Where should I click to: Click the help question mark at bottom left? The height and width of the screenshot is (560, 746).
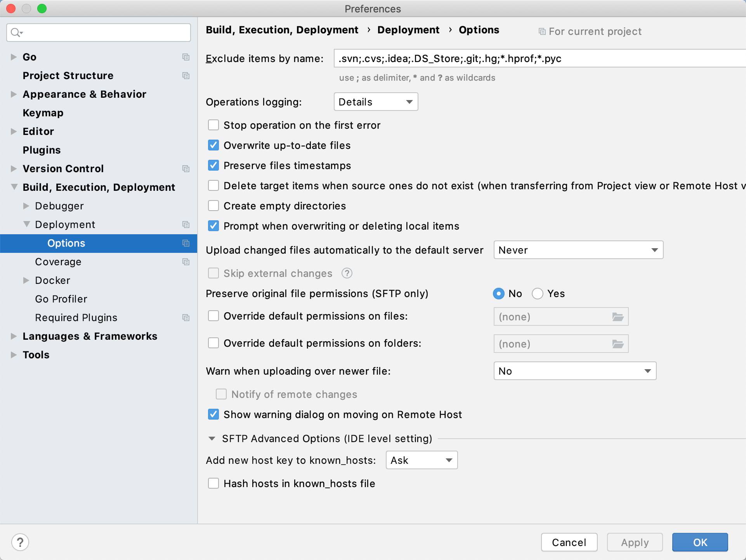20,542
